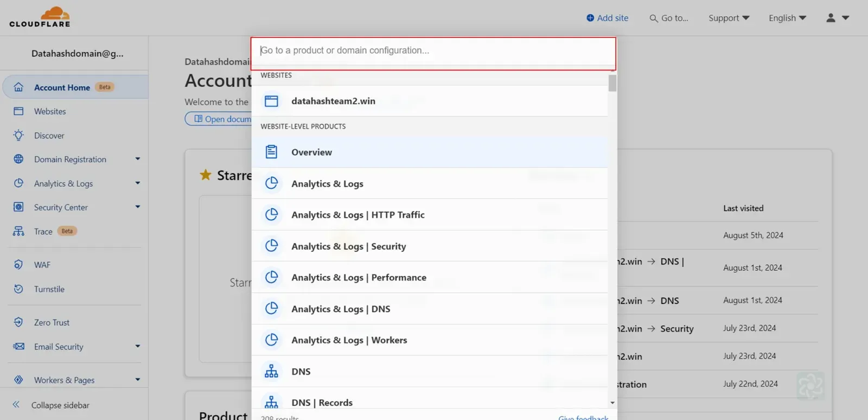This screenshot has height=420, width=868.
Task: Click the Last visited column header
Action: click(x=743, y=208)
